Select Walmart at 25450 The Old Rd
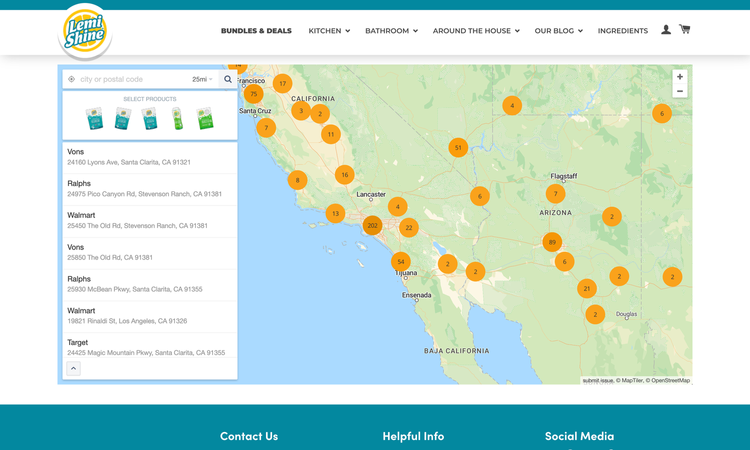 (150, 220)
